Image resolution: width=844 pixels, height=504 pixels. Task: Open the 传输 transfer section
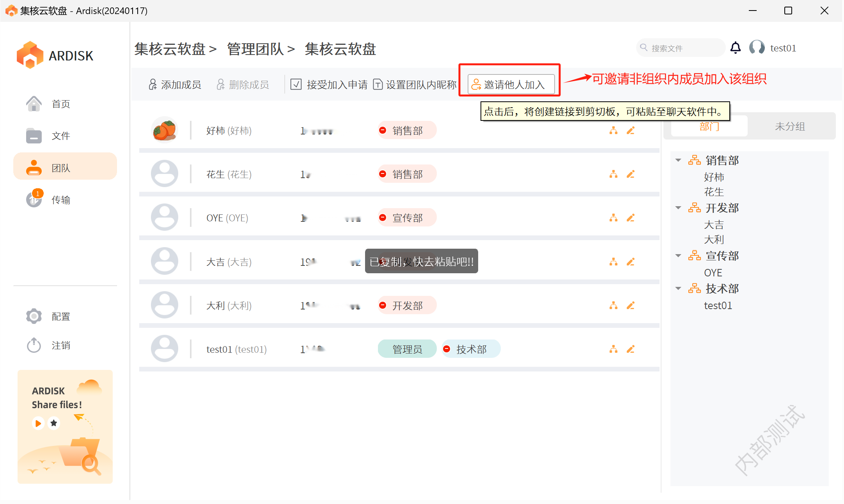pyautogui.click(x=60, y=200)
